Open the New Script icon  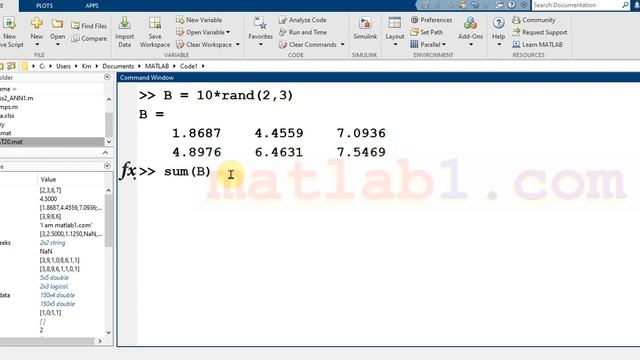coord(9,24)
